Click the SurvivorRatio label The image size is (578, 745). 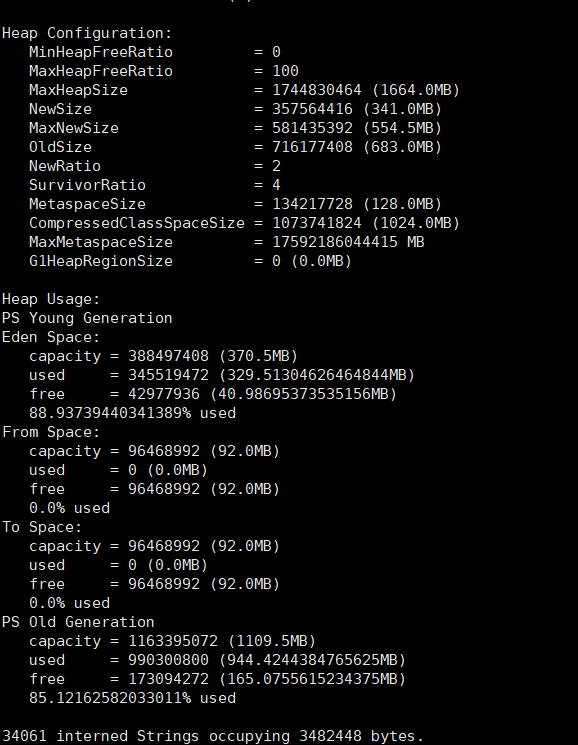click(87, 185)
